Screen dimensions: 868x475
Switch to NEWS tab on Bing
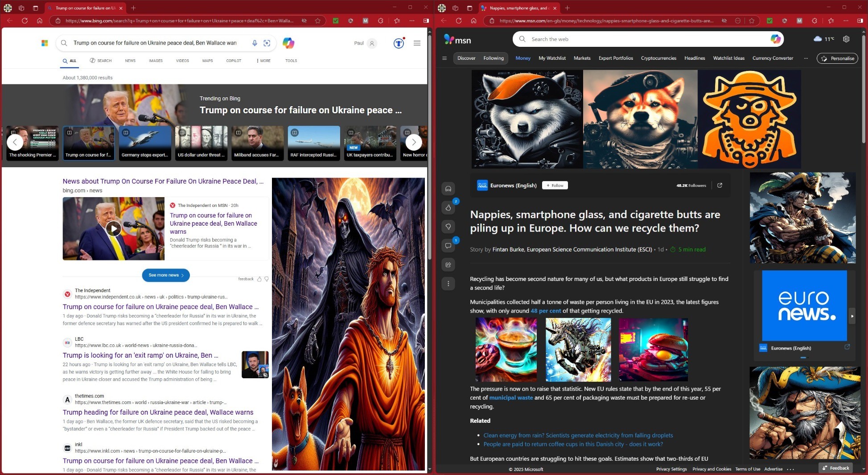click(130, 61)
